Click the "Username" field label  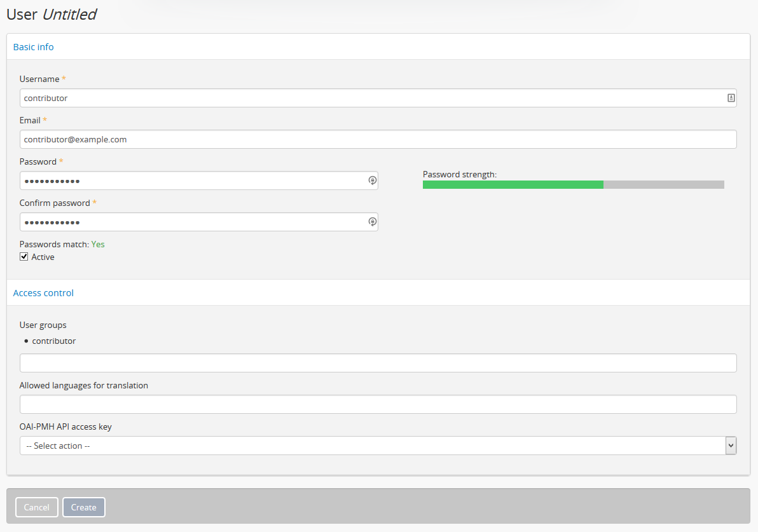pos(39,79)
